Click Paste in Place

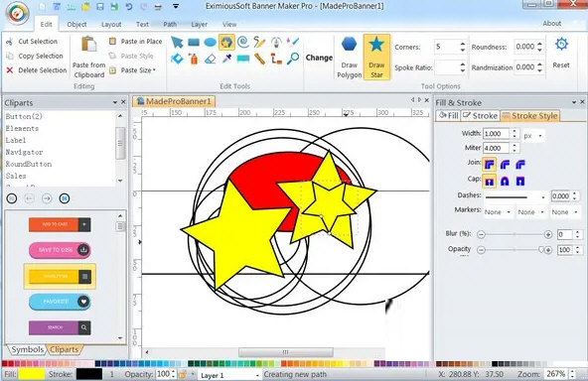click(x=136, y=42)
